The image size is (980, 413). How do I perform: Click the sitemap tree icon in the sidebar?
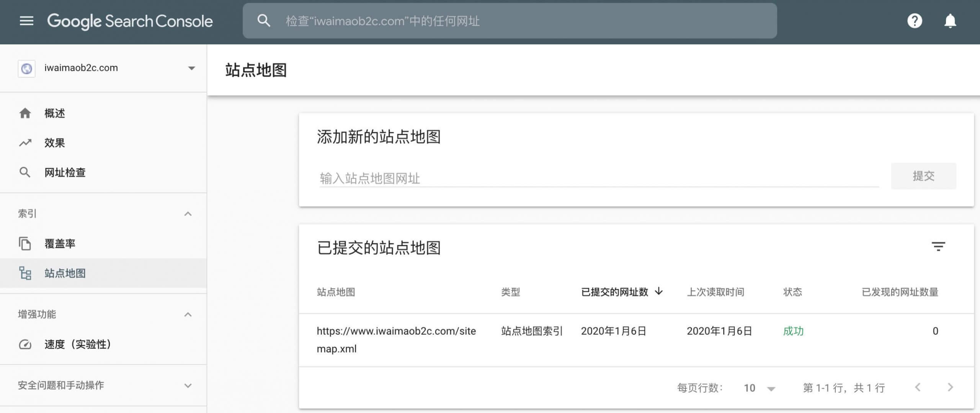coord(25,273)
